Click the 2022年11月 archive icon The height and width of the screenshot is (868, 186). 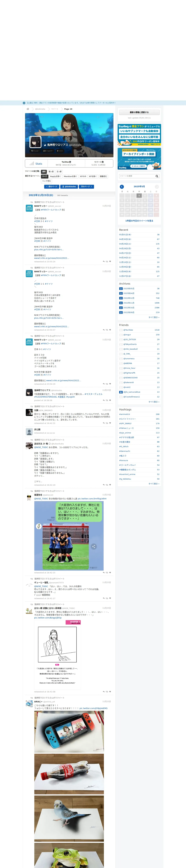pyautogui.click(x=121, y=303)
